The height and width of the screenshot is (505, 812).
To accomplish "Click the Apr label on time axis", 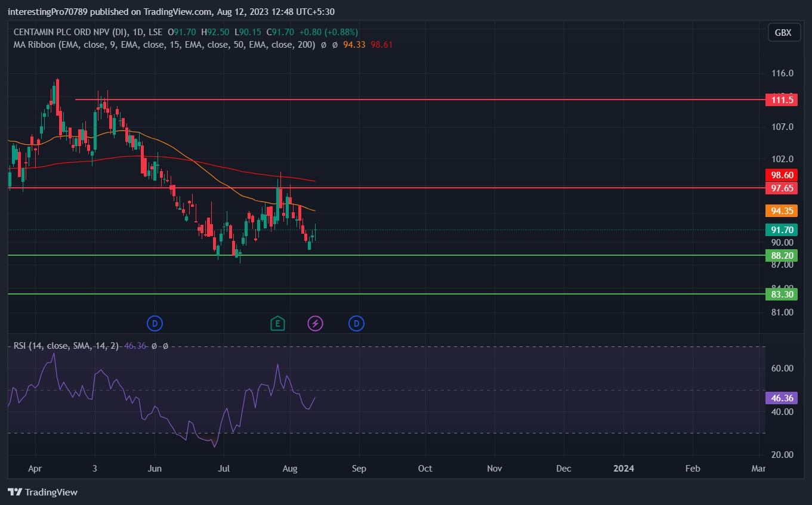I will click(35, 469).
